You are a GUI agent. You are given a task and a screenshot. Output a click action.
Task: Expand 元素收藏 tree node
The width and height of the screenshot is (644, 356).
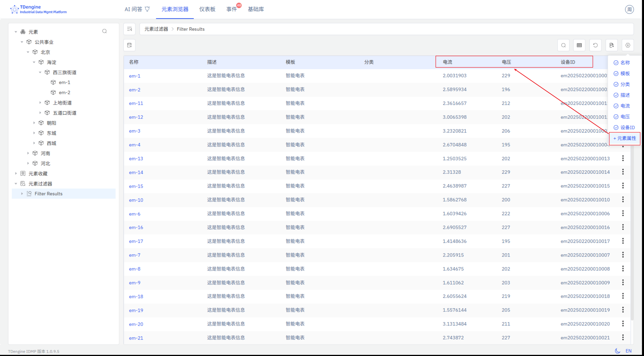tap(16, 173)
